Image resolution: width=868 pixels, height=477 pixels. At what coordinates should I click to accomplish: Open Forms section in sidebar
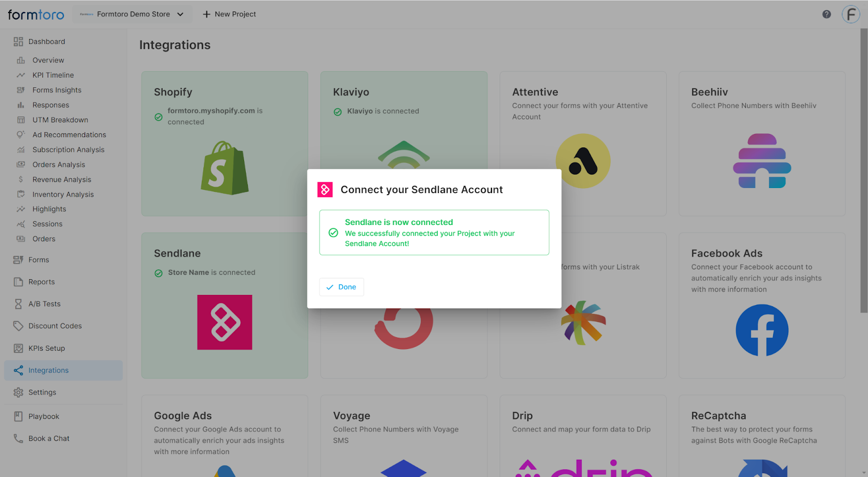point(39,260)
